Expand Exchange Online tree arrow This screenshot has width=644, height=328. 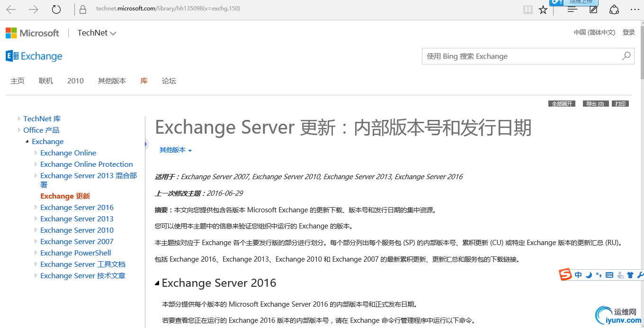click(x=36, y=153)
